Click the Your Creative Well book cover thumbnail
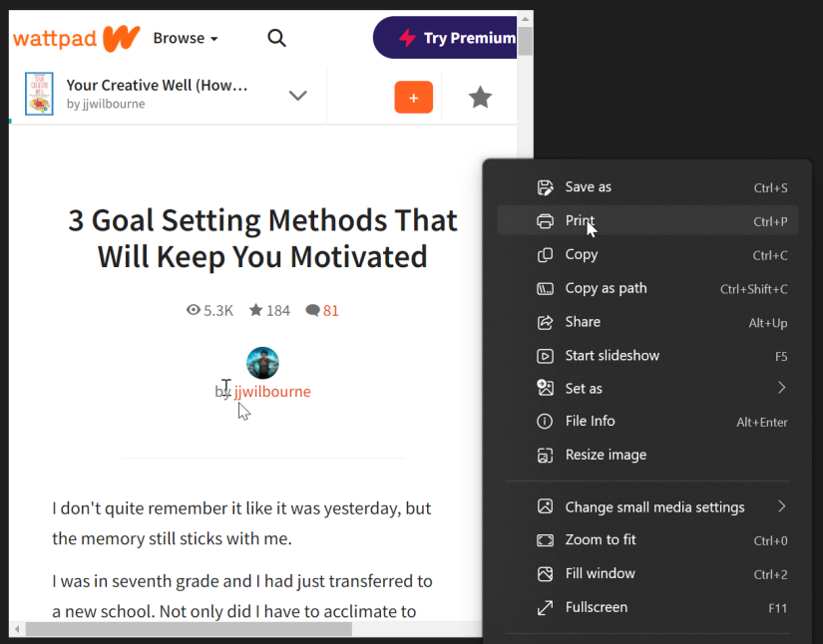The width and height of the screenshot is (823, 644). point(39,94)
